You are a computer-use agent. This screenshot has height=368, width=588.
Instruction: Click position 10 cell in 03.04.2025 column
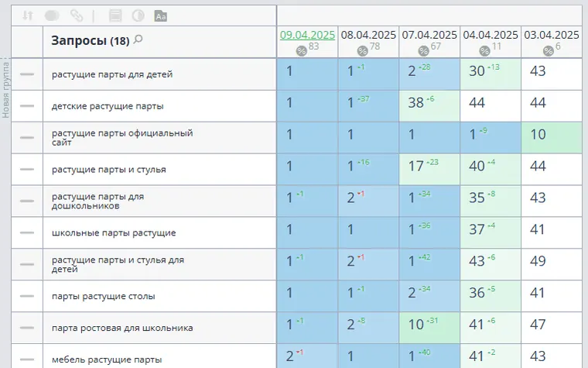(x=551, y=137)
